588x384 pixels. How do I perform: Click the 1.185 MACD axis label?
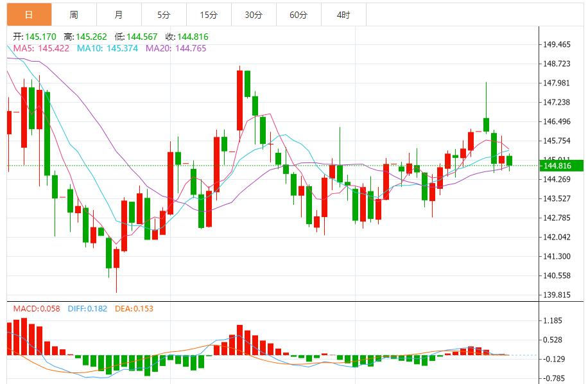553,320
